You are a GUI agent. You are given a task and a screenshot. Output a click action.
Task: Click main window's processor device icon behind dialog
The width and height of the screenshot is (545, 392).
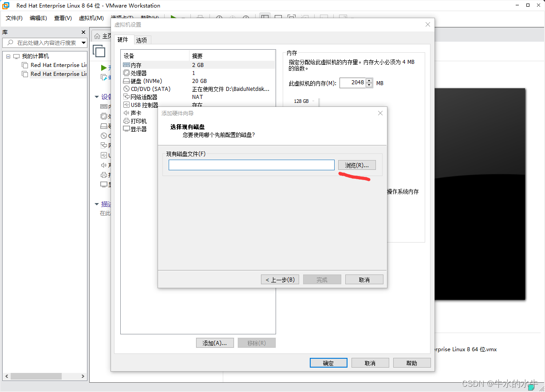104,116
